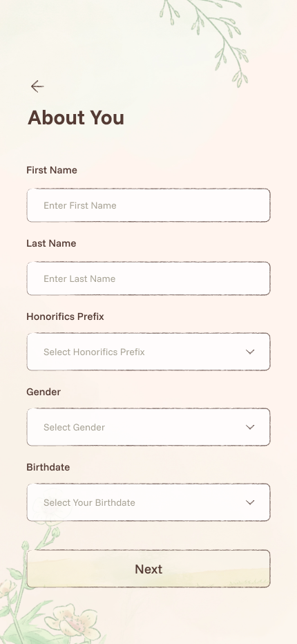Click the First Name label
Viewport: 297px width, 644px height.
[52, 170]
